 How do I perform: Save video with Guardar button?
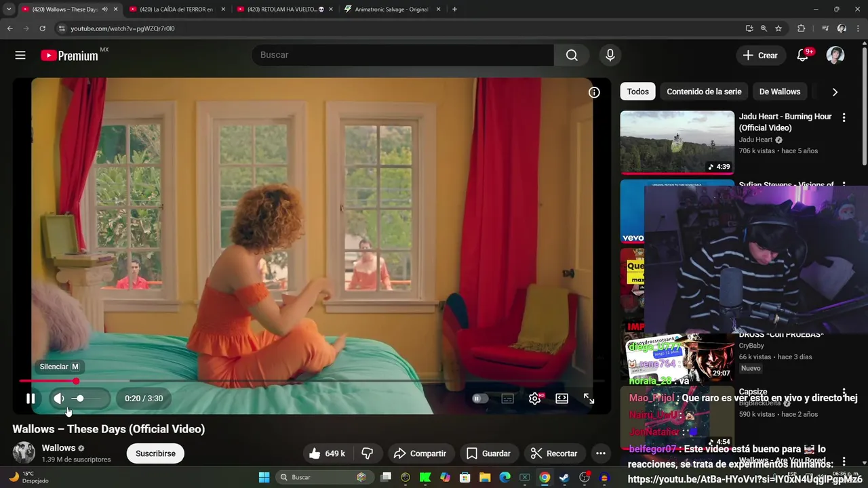[x=488, y=453]
